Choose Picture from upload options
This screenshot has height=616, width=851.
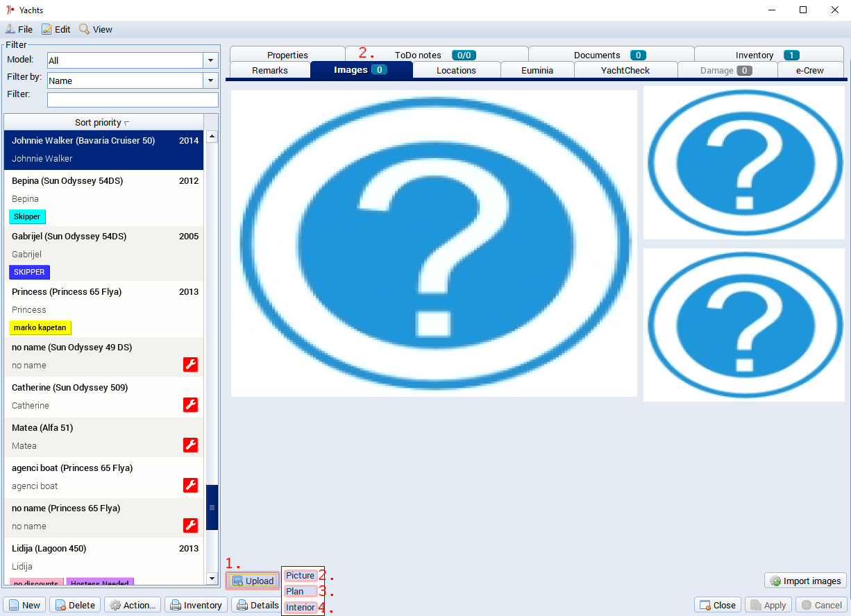pos(301,576)
